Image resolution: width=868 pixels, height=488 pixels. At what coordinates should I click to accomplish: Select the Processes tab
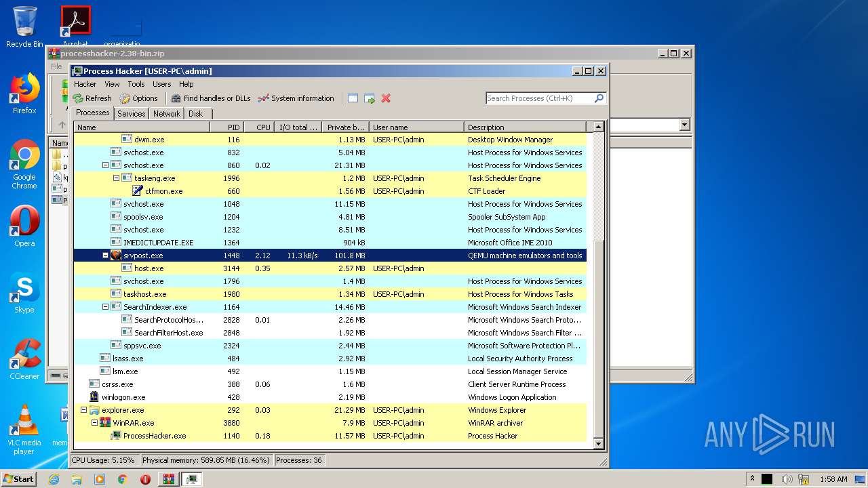(93, 113)
